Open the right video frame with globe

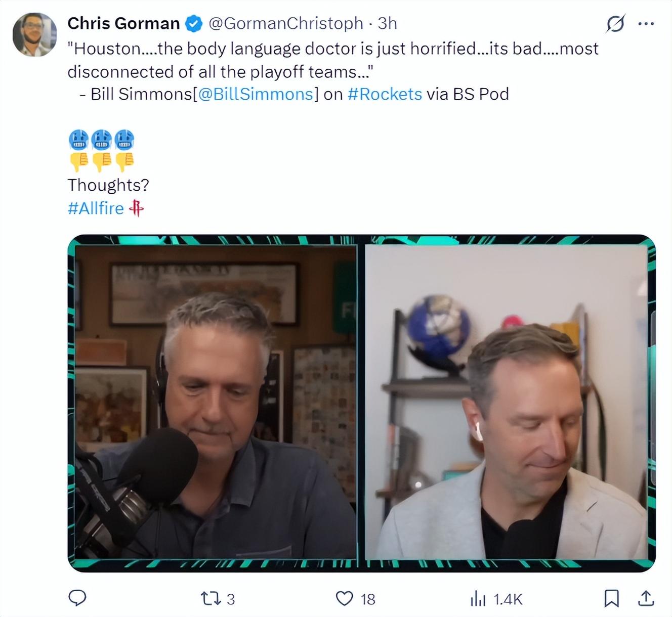click(x=506, y=402)
